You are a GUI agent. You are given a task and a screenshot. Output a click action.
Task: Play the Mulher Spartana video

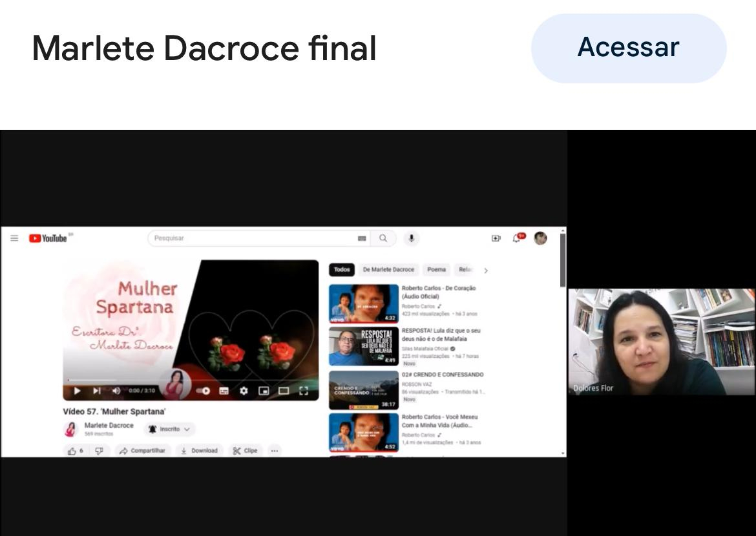pos(77,391)
